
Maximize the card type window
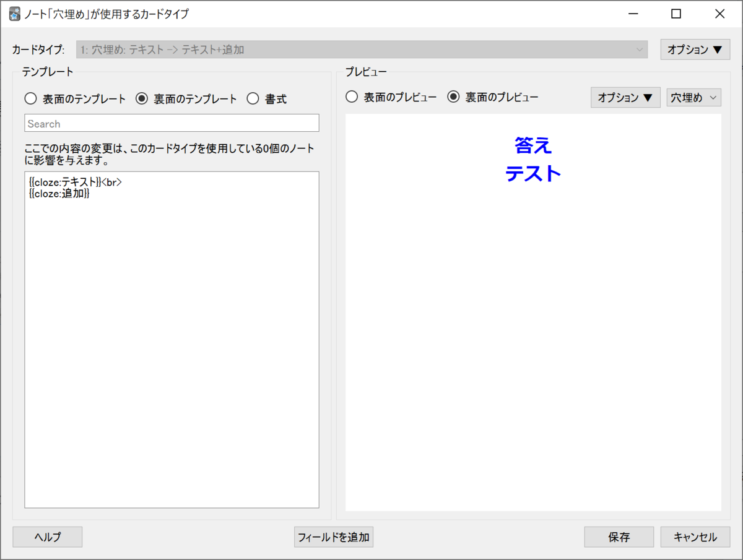tap(676, 14)
